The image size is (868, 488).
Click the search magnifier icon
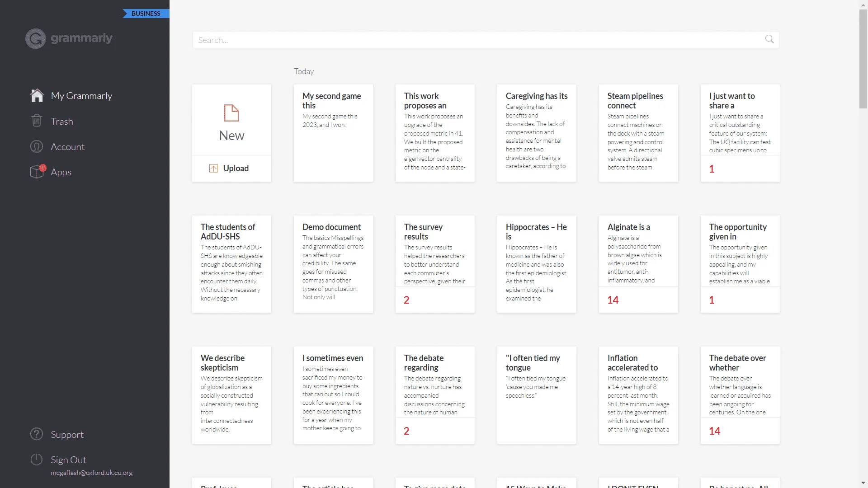[x=769, y=39]
